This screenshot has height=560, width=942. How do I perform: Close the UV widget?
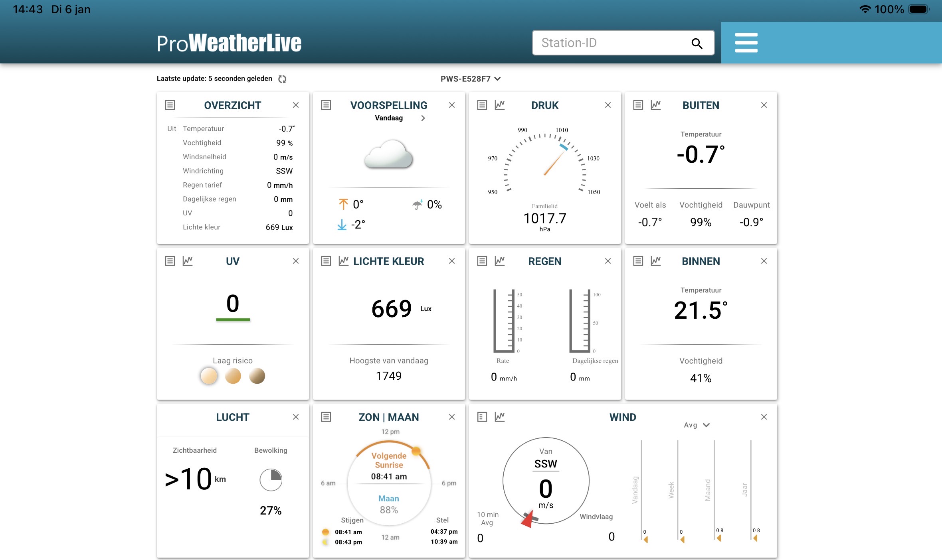pyautogui.click(x=296, y=261)
